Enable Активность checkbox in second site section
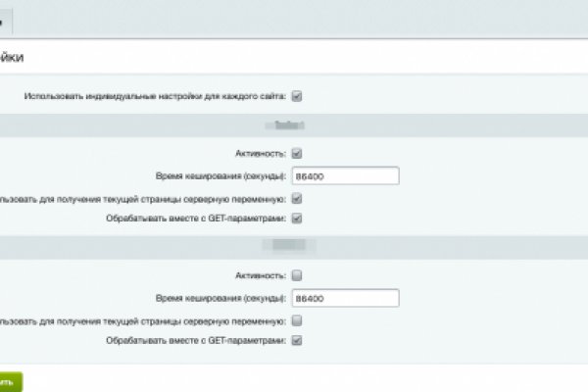 pos(297,275)
